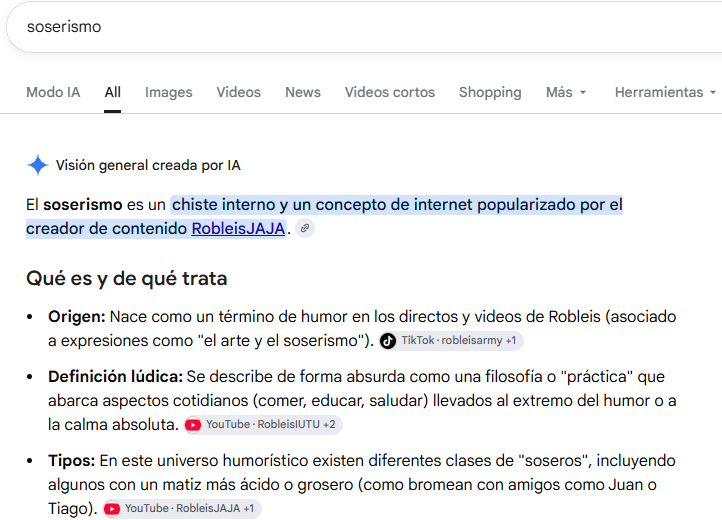Click YouTube icon beside RobleisIUTU
The image size is (722, 520).
pyautogui.click(x=193, y=425)
